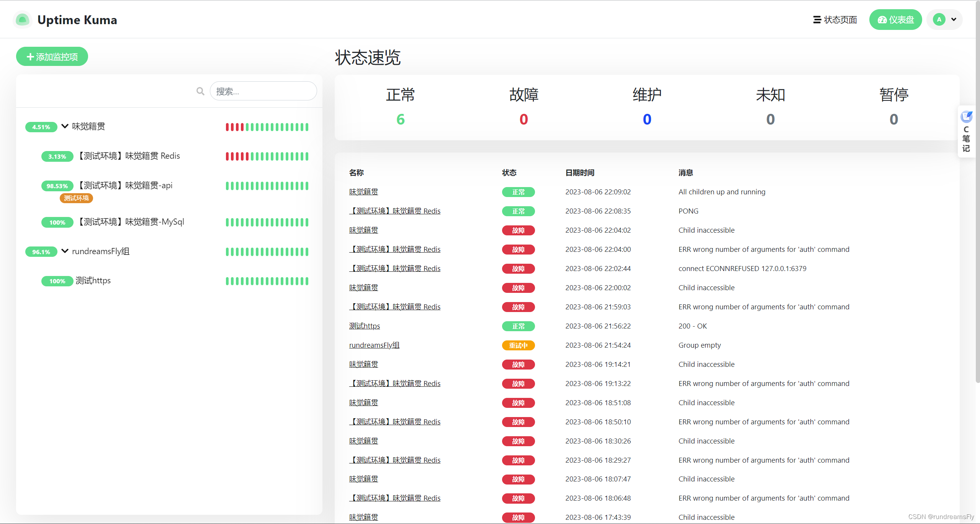This screenshot has height=524, width=980.
Task: Click the 测试环境 orange tag badge
Action: tap(76, 198)
